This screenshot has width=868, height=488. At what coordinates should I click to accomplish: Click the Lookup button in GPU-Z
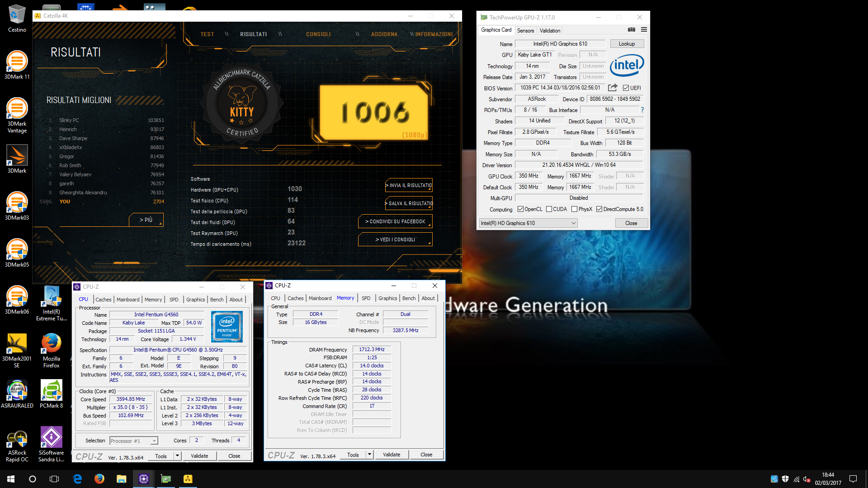(x=627, y=44)
